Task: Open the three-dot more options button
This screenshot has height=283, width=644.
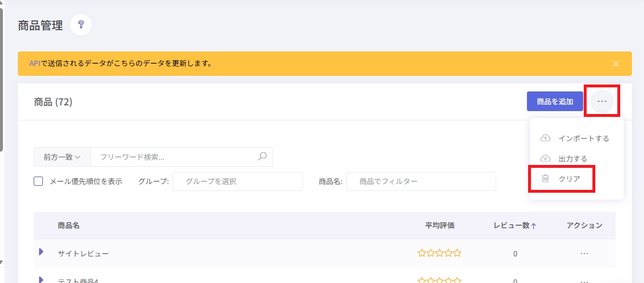Action: click(x=602, y=101)
